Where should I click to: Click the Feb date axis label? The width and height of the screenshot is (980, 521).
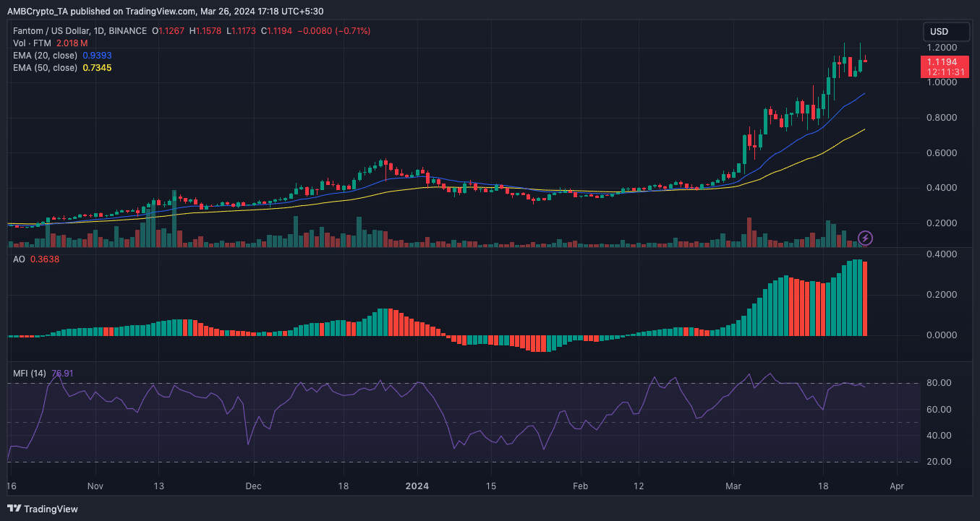point(579,486)
